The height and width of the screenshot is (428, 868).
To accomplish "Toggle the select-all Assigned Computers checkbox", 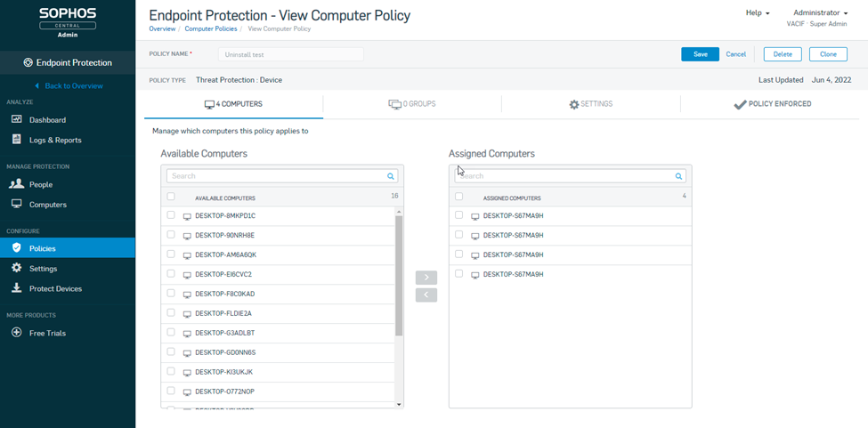I will [458, 197].
